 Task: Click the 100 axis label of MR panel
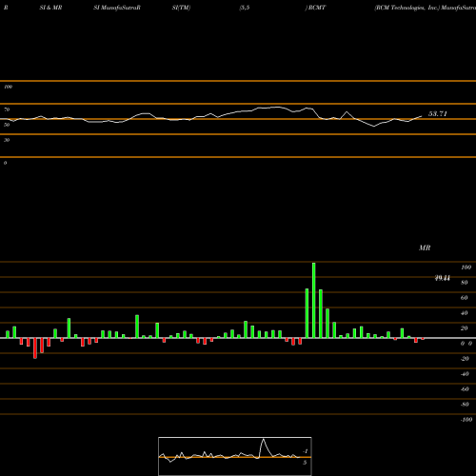[466, 268]
